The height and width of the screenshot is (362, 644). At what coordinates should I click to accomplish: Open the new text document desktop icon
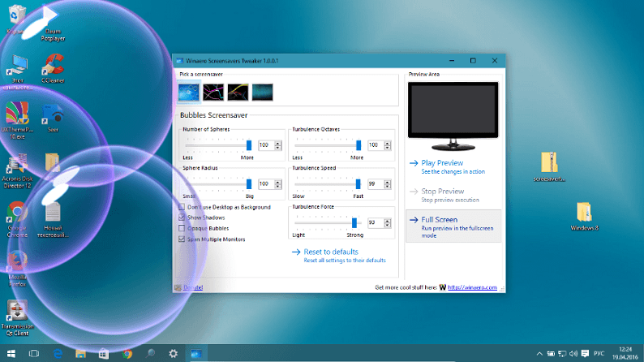pos(53,220)
